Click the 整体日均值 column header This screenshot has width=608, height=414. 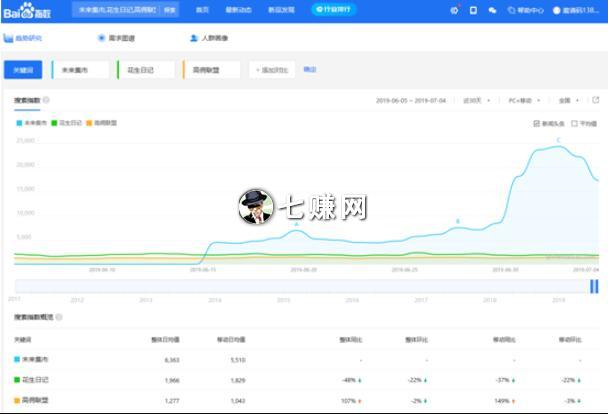point(165,340)
